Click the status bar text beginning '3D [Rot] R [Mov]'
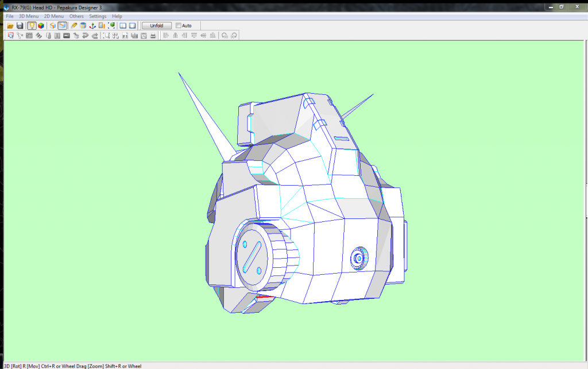 [x=73, y=366]
